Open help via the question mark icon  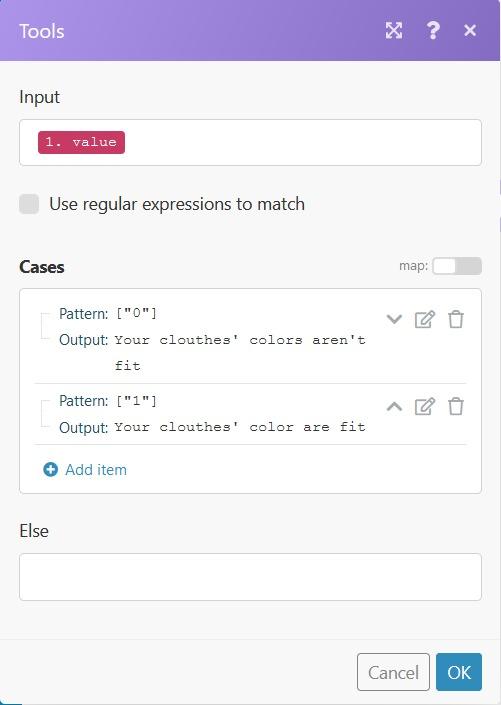click(433, 31)
